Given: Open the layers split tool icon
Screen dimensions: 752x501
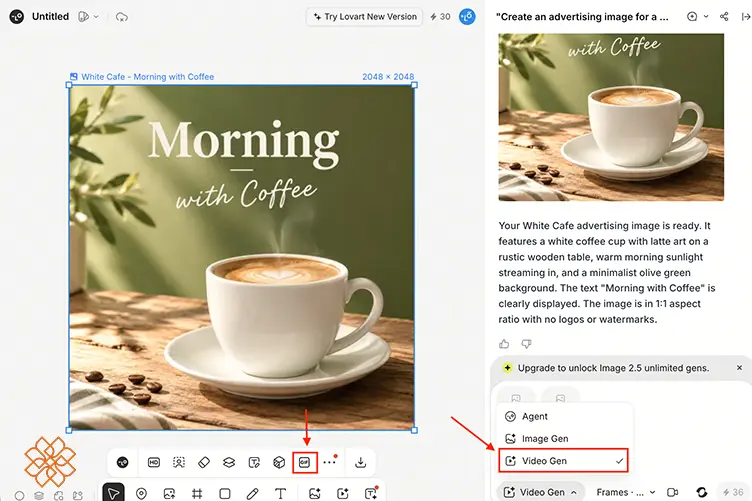Looking at the screenshot, I should [229, 463].
